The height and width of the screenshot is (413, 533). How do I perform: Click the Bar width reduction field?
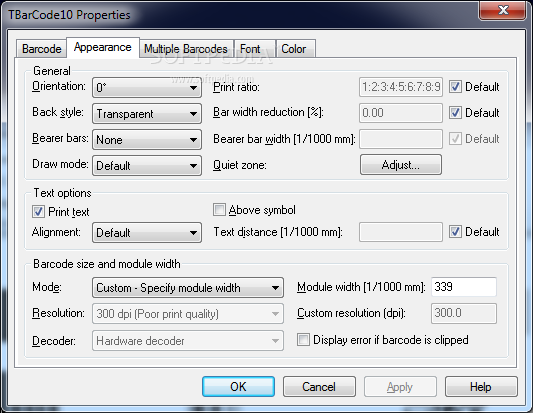click(401, 113)
